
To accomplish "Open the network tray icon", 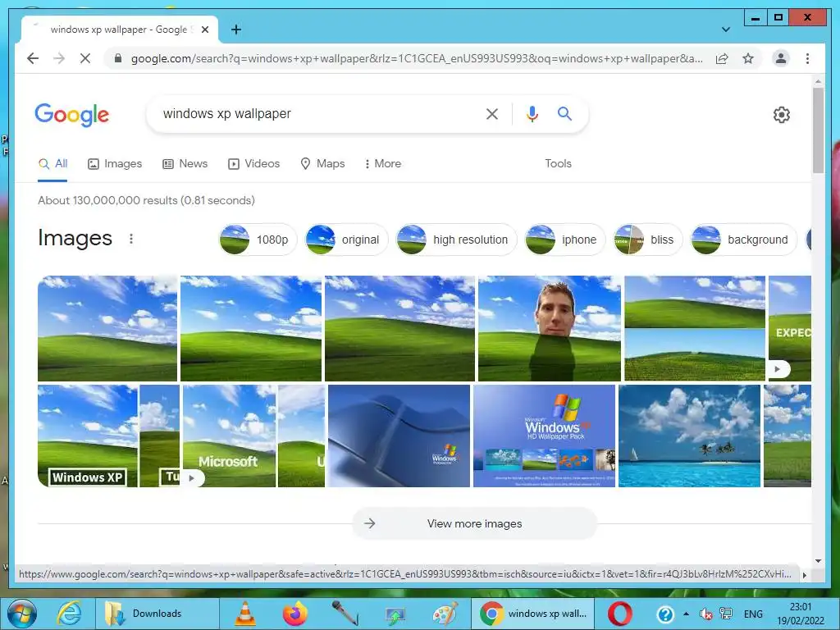I will coord(726,614).
